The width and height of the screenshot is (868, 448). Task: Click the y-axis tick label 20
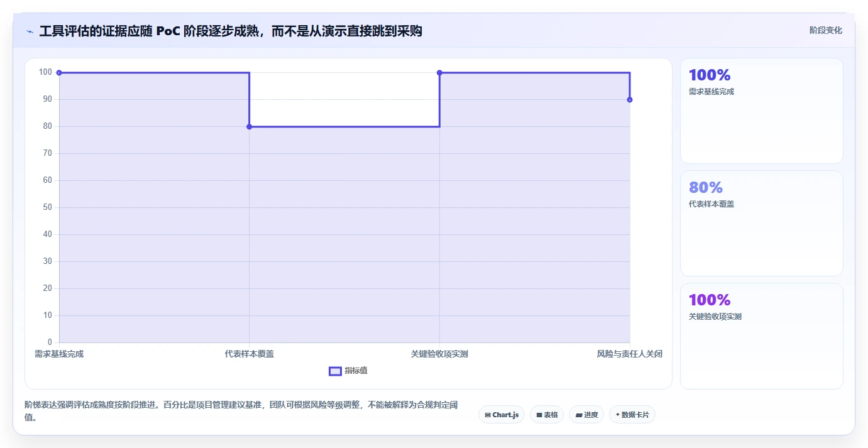pos(48,288)
